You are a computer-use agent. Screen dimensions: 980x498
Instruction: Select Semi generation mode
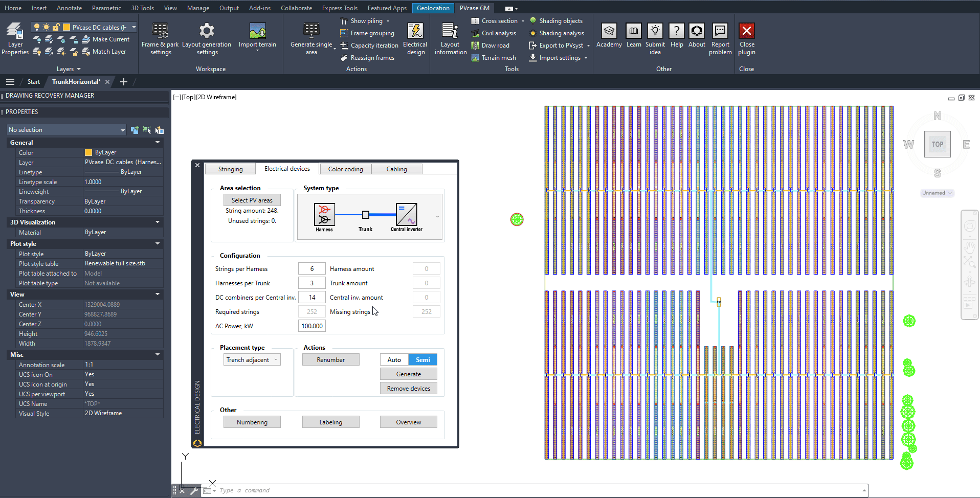[x=423, y=360]
